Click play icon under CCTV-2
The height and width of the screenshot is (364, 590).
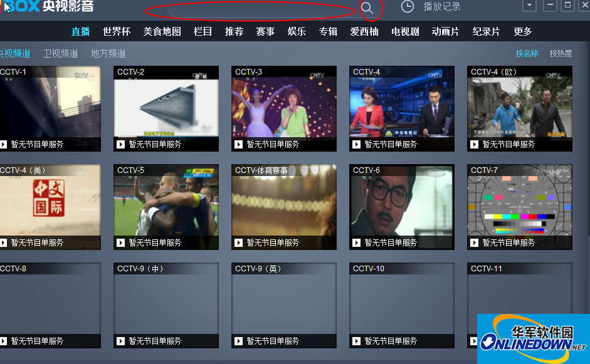(121, 144)
